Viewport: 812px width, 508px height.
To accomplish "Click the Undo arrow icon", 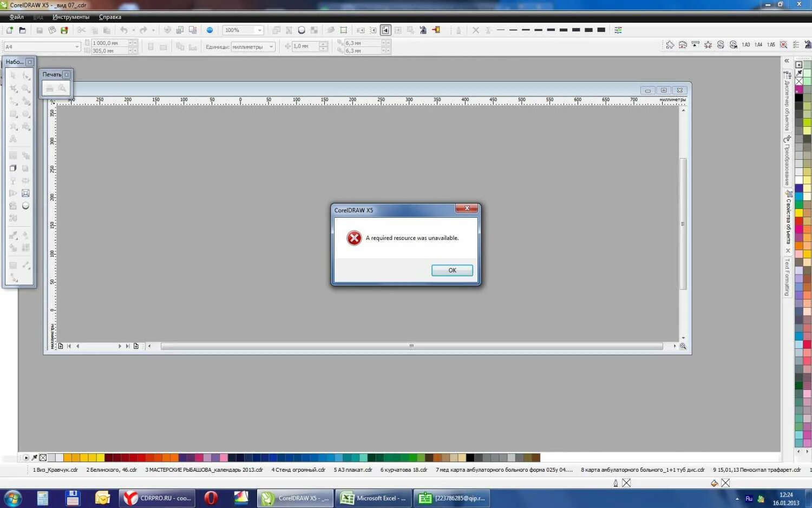I will 124,30.
